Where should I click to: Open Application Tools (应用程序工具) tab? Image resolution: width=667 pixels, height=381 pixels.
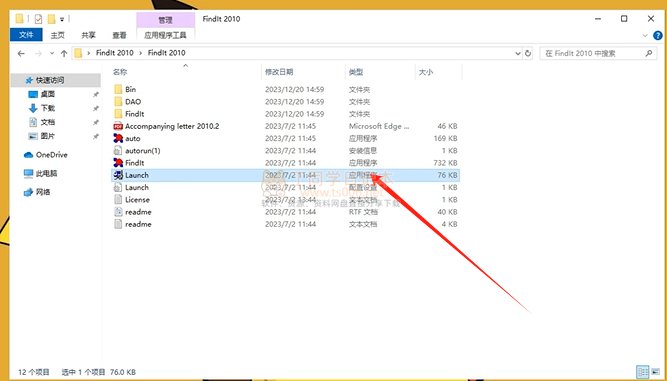[165, 35]
